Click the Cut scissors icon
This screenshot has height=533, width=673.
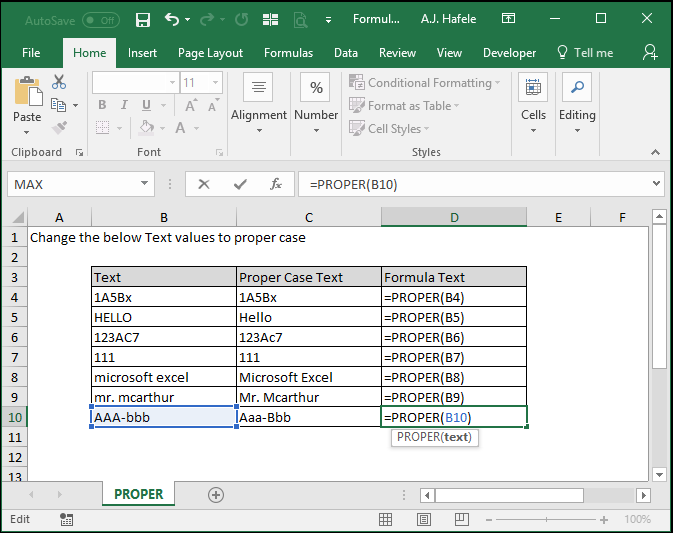59,82
